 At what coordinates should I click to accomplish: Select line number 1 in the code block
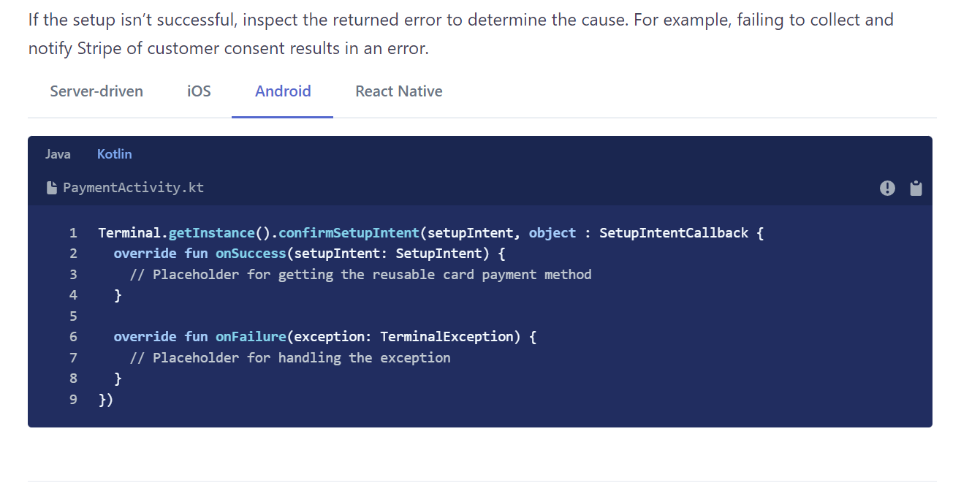73,232
